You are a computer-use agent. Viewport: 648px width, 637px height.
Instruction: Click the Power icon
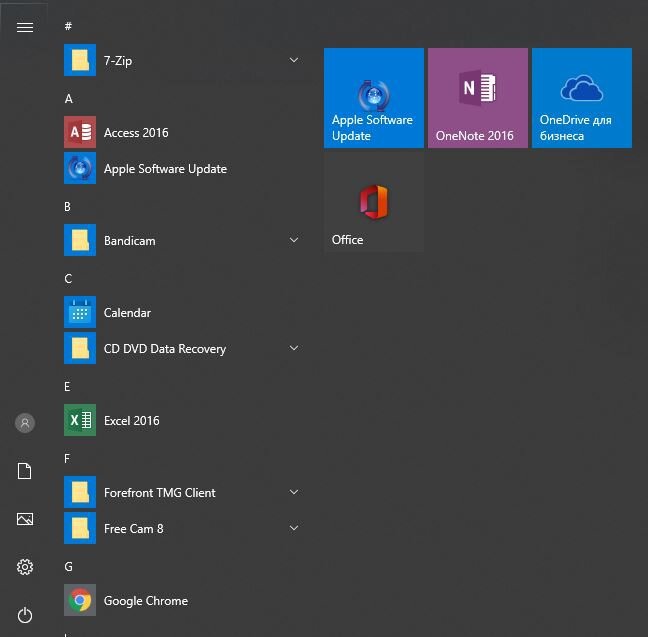pyautogui.click(x=25, y=615)
